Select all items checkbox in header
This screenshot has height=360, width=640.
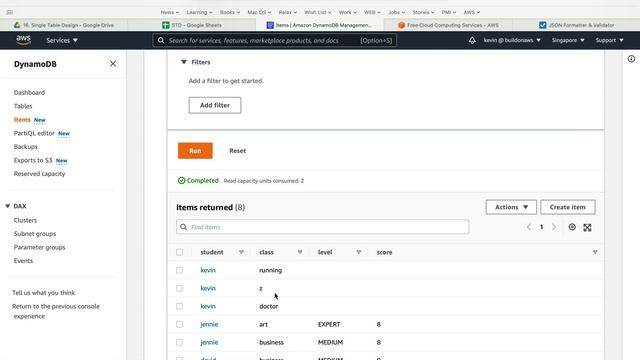tap(180, 252)
